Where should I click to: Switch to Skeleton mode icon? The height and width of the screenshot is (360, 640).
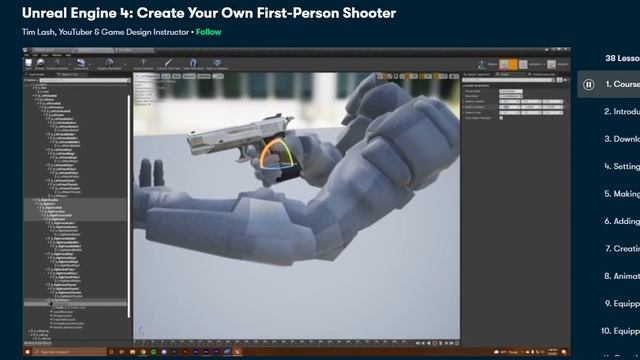pyautogui.click(x=482, y=64)
